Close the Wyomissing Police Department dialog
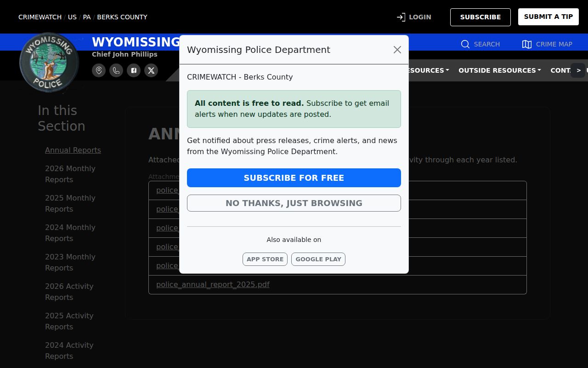The height and width of the screenshot is (368, 588). click(397, 50)
